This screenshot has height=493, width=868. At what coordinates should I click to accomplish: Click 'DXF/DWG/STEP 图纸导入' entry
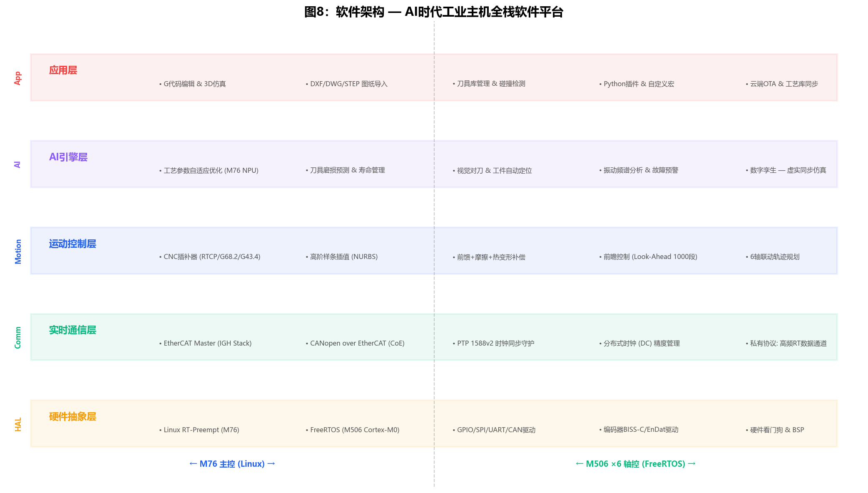[x=346, y=84]
